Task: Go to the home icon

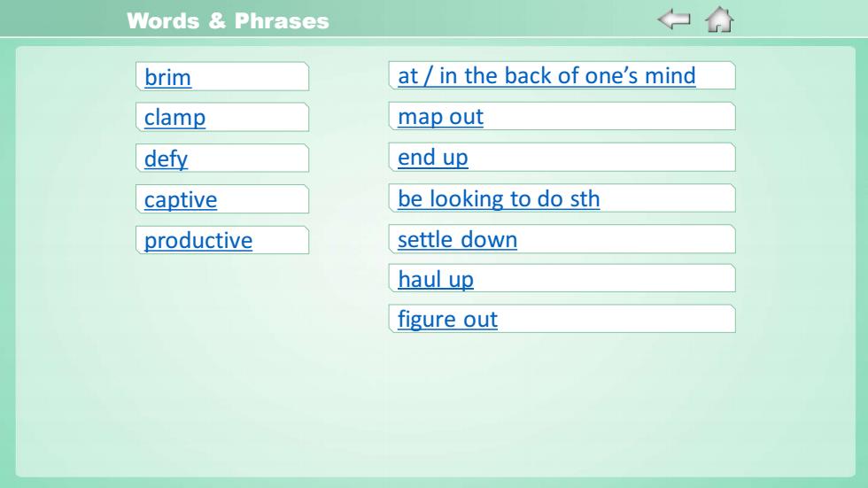Action: coord(719,19)
